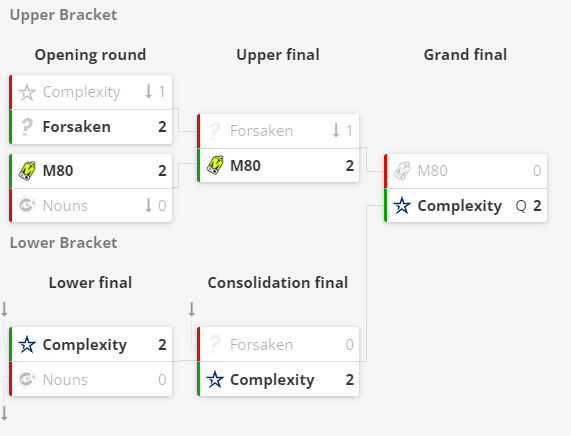This screenshot has height=436, width=571.
Task: Click M80 yellow logo in Opening round
Action: [x=27, y=171]
